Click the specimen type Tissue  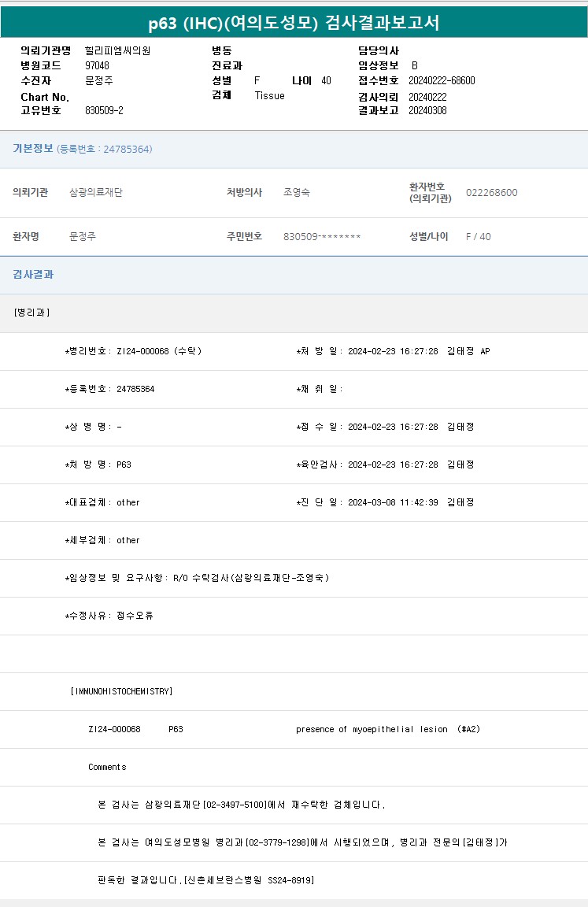[x=269, y=95]
